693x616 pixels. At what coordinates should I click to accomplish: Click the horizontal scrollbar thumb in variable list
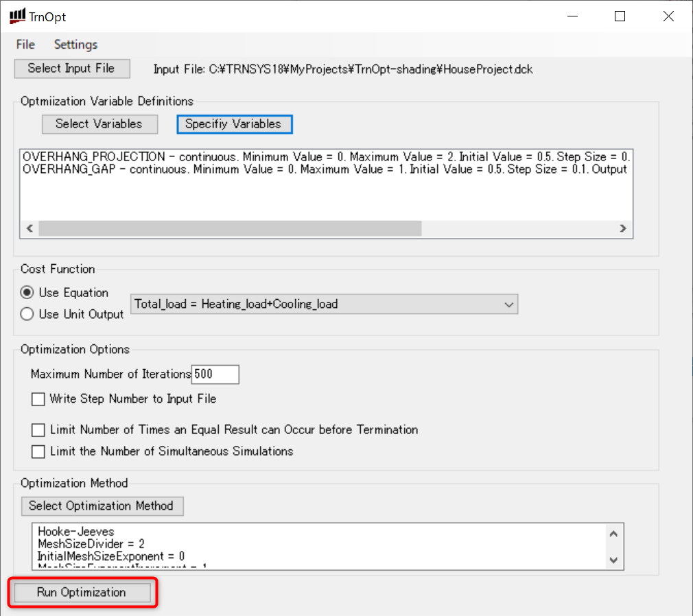pos(230,228)
